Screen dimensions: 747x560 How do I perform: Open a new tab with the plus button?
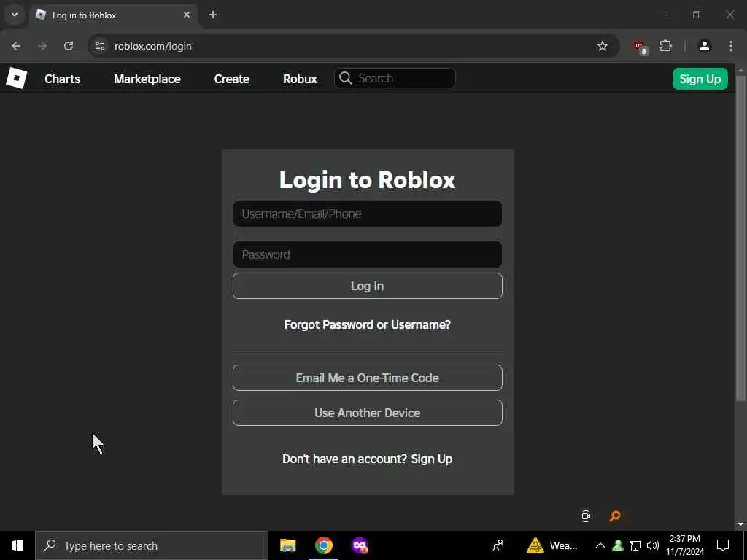click(213, 15)
